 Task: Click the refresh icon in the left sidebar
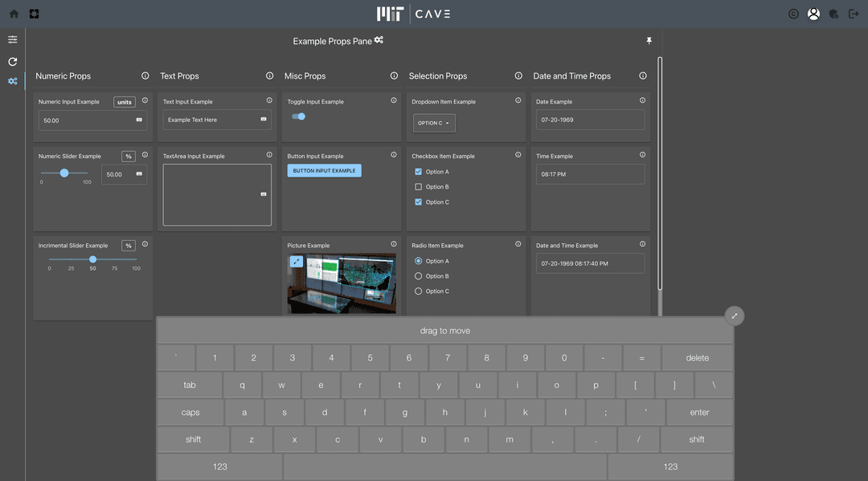pyautogui.click(x=13, y=62)
